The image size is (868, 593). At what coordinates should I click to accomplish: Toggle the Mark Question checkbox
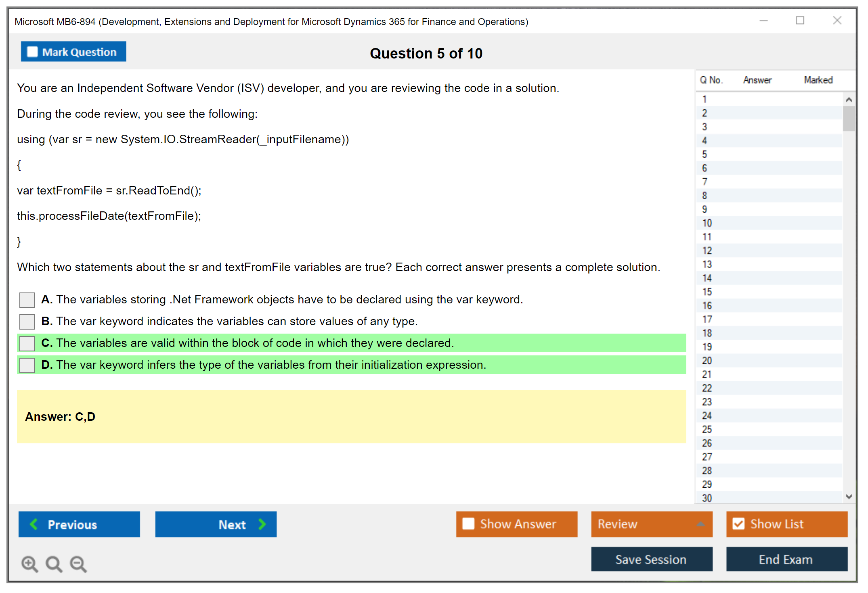pos(32,52)
